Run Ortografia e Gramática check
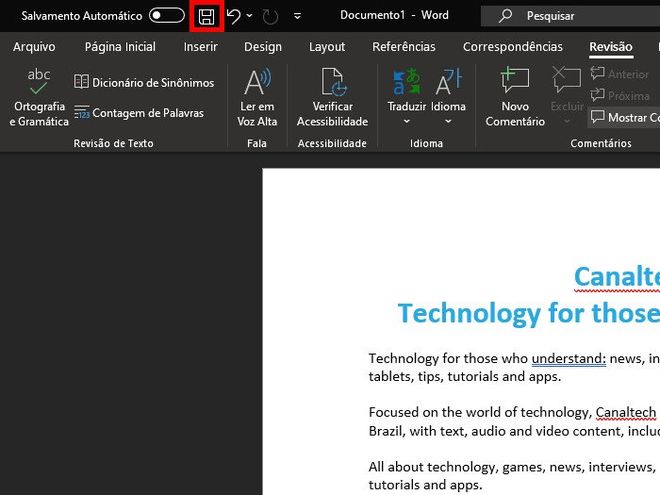Viewport: 660px width, 495px height. tap(39, 98)
